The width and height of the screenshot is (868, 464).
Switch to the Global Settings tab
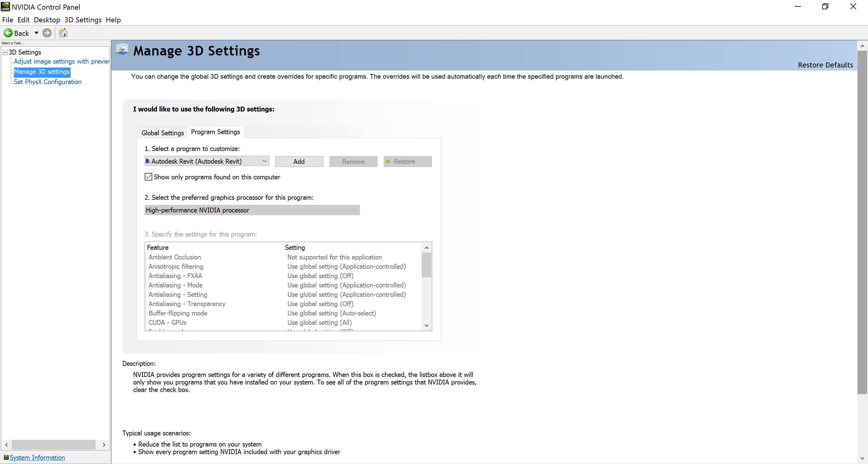point(162,133)
